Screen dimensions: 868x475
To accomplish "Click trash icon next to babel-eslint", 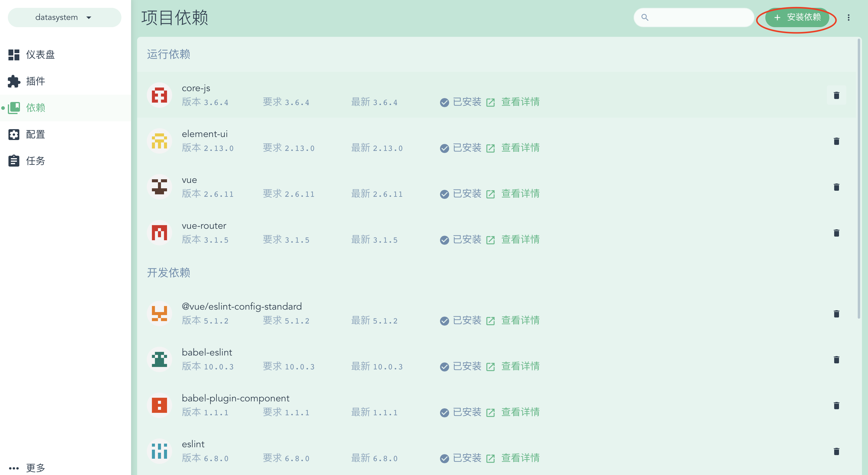I will point(836,359).
